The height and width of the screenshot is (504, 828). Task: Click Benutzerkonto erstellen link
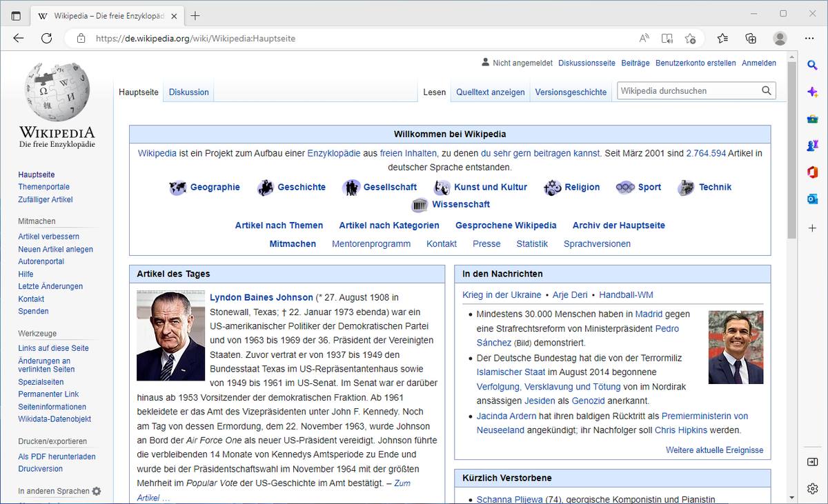click(696, 63)
